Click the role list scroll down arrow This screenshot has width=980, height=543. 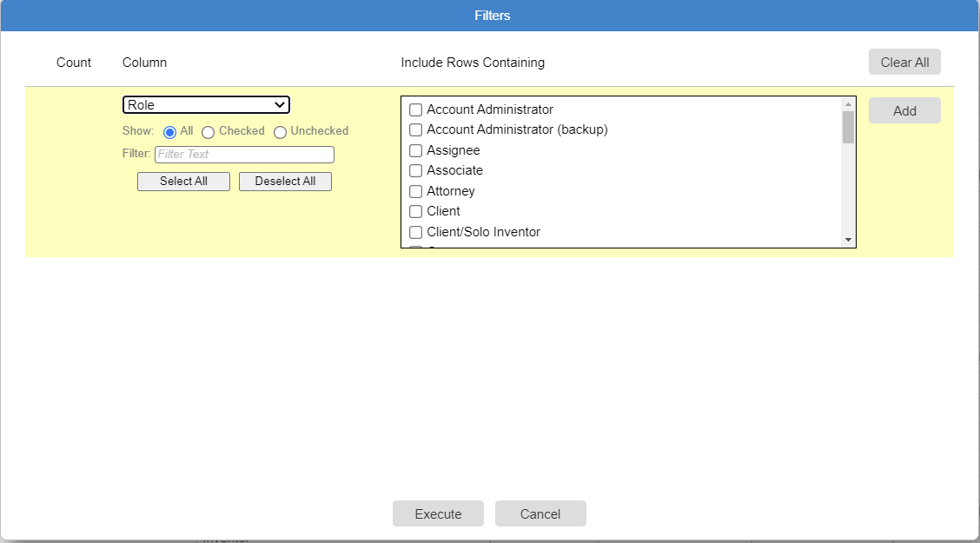tap(848, 240)
